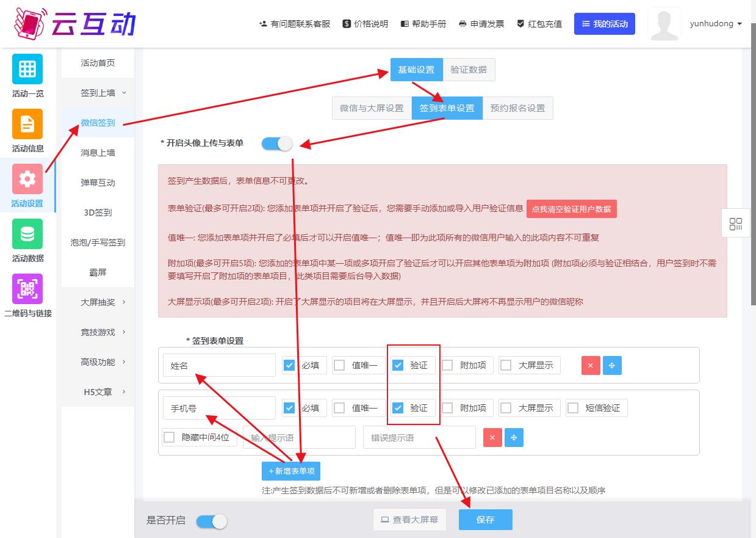Delete the 姓名 form row
Image resolution: width=756 pixels, height=538 pixels.
click(x=590, y=365)
